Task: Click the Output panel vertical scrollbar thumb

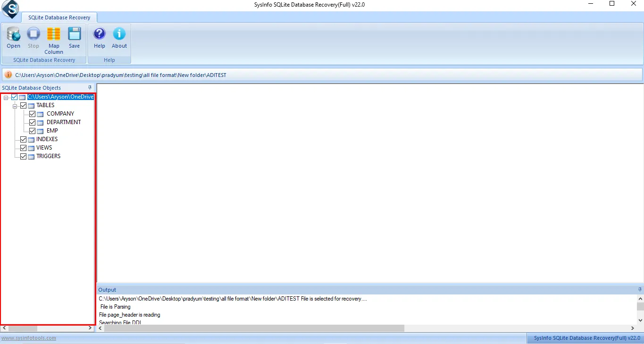Action: 640,306
